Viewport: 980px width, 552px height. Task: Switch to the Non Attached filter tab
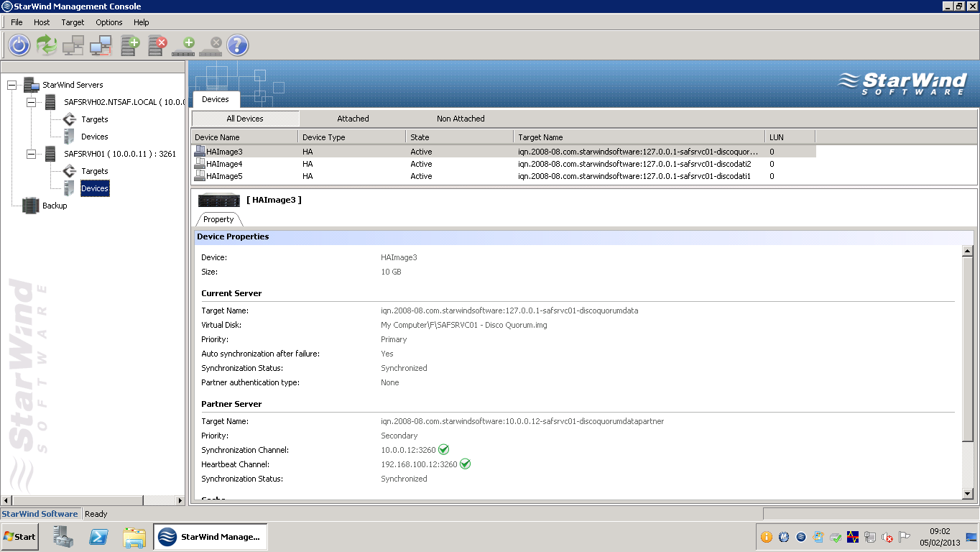tap(461, 119)
